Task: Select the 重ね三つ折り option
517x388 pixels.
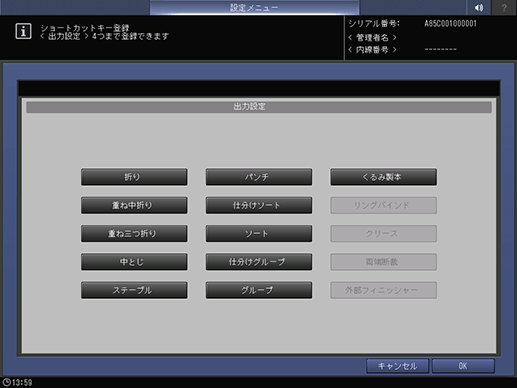Action: pos(134,234)
